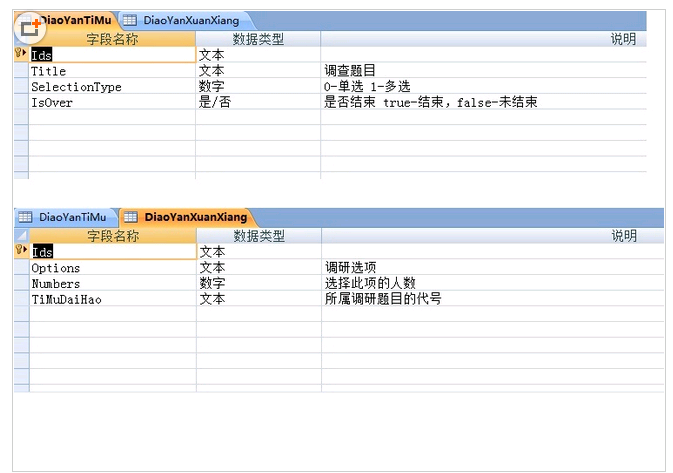Open the data type cell for SelectionType
The height and width of the screenshot is (473, 673).
coord(257,87)
